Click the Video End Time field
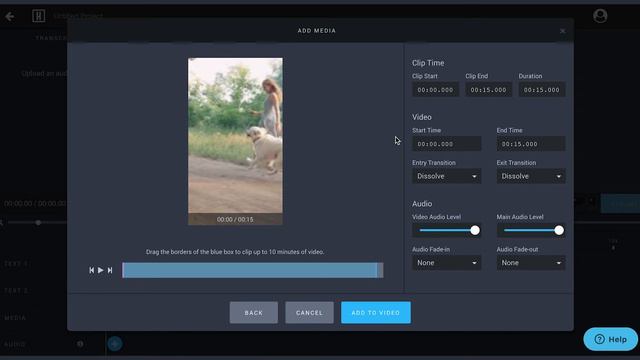640x360 pixels. point(531,144)
